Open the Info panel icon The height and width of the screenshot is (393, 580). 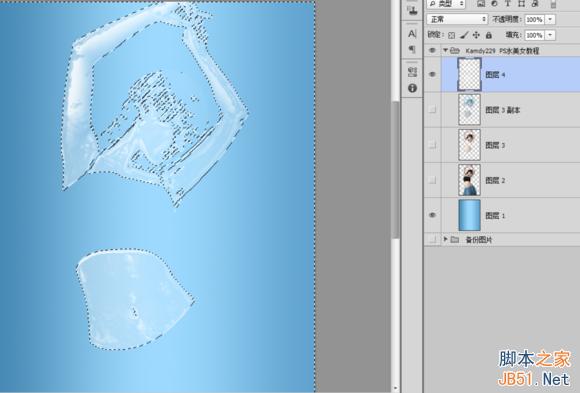pyautogui.click(x=412, y=88)
